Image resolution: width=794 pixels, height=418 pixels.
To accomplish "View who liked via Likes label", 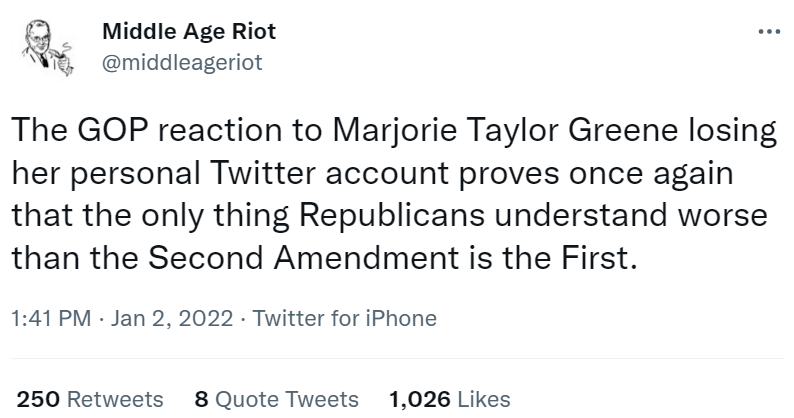I will [x=484, y=399].
